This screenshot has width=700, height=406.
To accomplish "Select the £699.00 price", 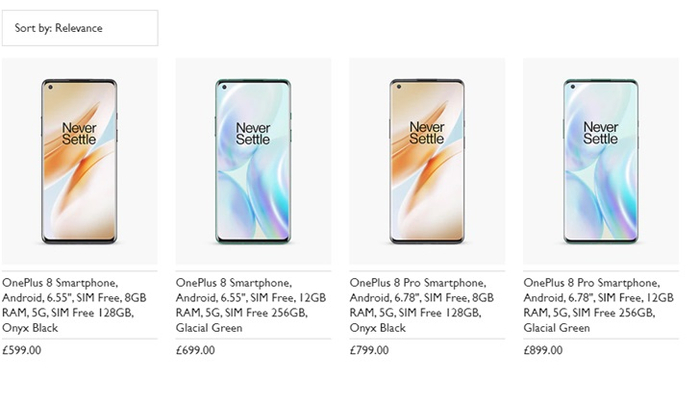I will tap(196, 351).
